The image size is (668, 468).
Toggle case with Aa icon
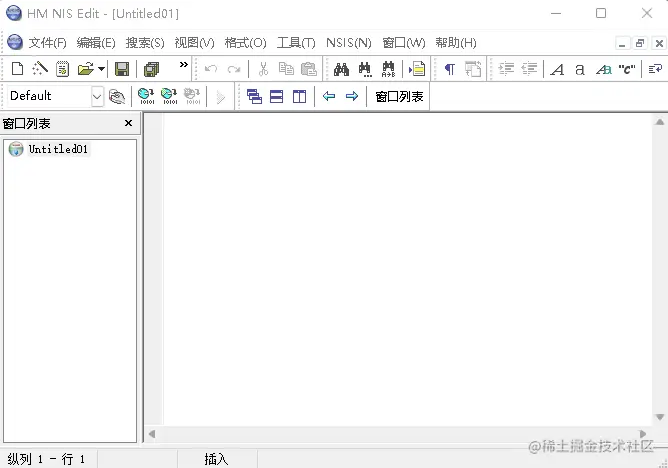pos(604,69)
